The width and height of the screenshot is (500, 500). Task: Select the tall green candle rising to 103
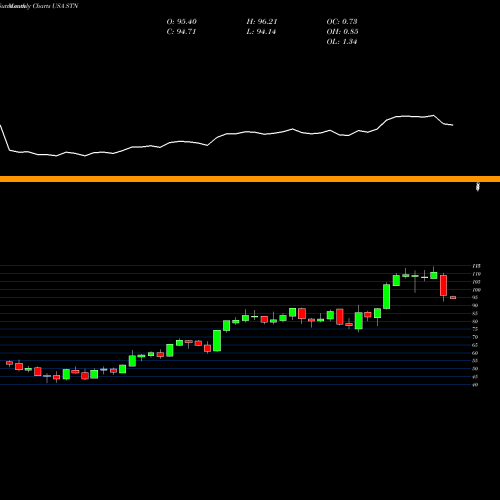tap(387, 296)
